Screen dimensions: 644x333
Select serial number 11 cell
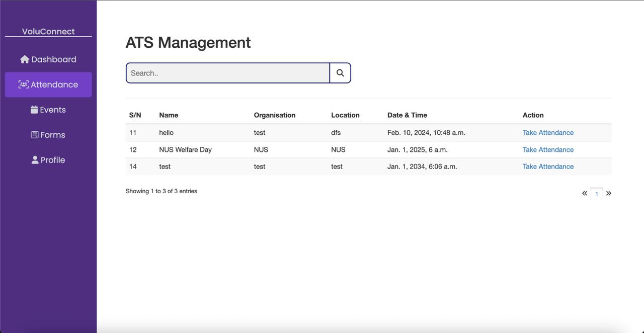[x=133, y=133]
